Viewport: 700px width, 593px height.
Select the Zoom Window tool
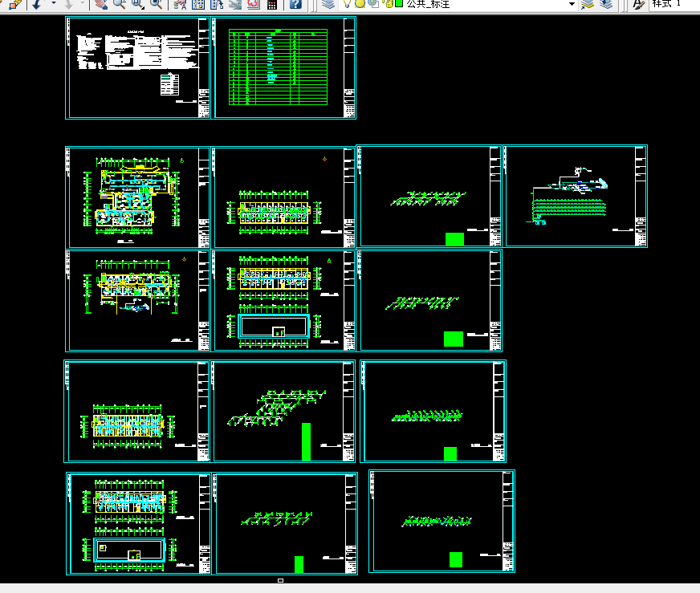click(137, 5)
